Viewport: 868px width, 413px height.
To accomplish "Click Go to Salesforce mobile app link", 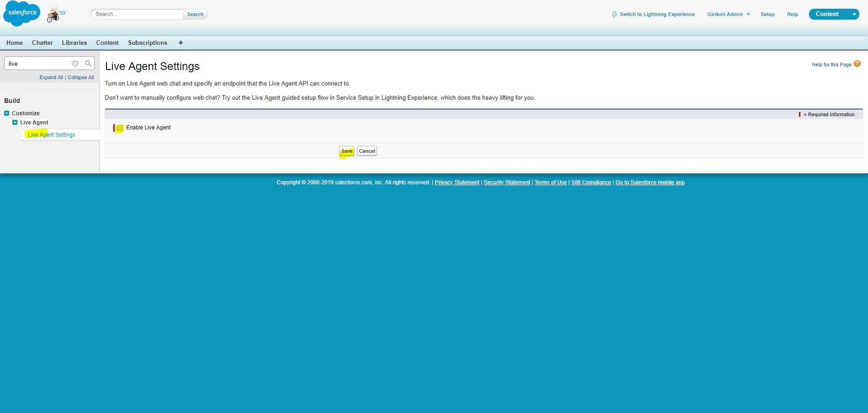I will [x=650, y=182].
